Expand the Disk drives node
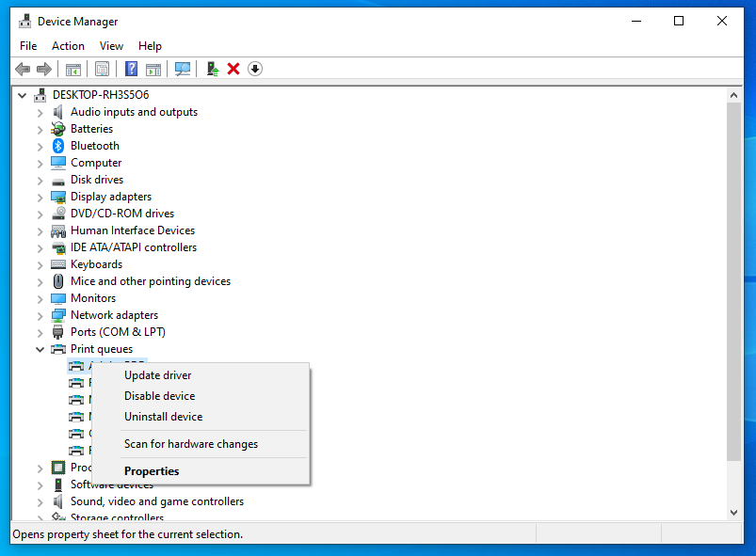The width and height of the screenshot is (756, 556). click(40, 181)
